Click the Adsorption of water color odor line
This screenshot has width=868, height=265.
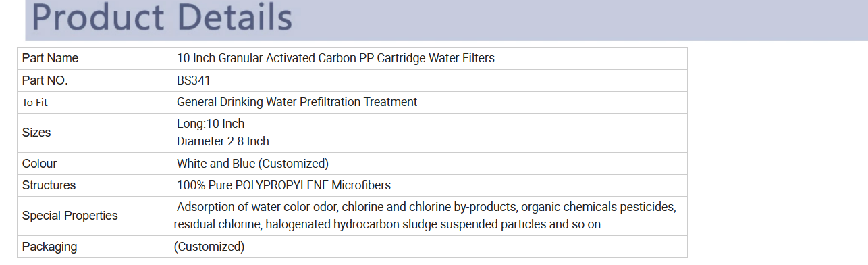click(x=427, y=207)
